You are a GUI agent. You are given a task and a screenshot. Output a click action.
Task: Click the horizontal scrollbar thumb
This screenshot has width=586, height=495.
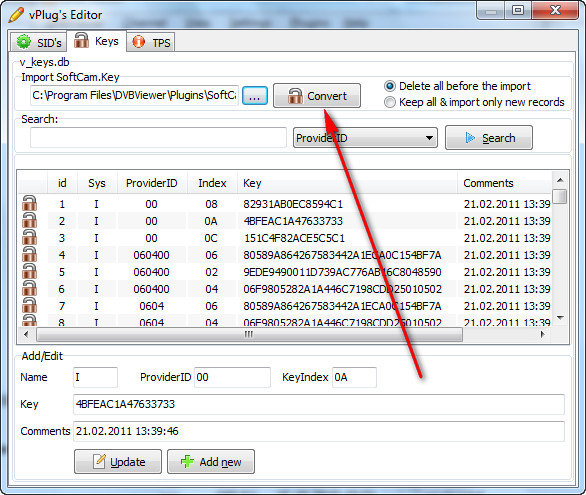[x=250, y=334]
